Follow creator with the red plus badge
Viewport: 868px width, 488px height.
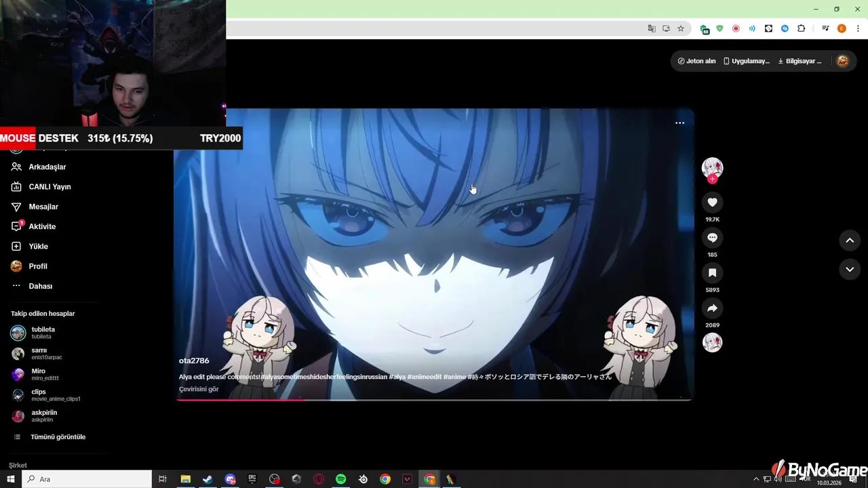pyautogui.click(x=712, y=179)
